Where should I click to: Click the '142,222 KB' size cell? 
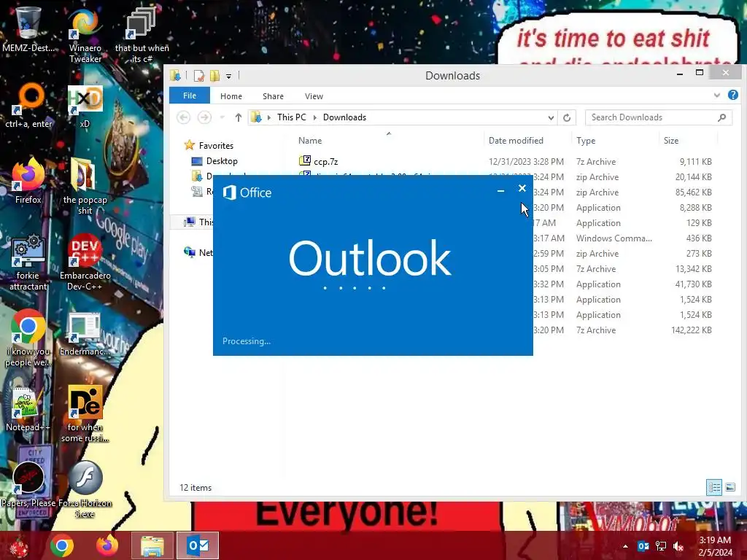(692, 330)
